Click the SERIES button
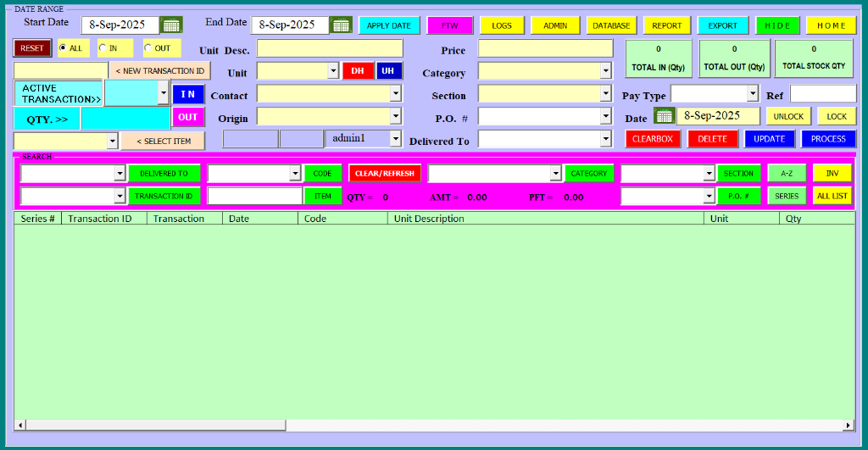Viewport: 868px width, 450px height. [x=787, y=196]
